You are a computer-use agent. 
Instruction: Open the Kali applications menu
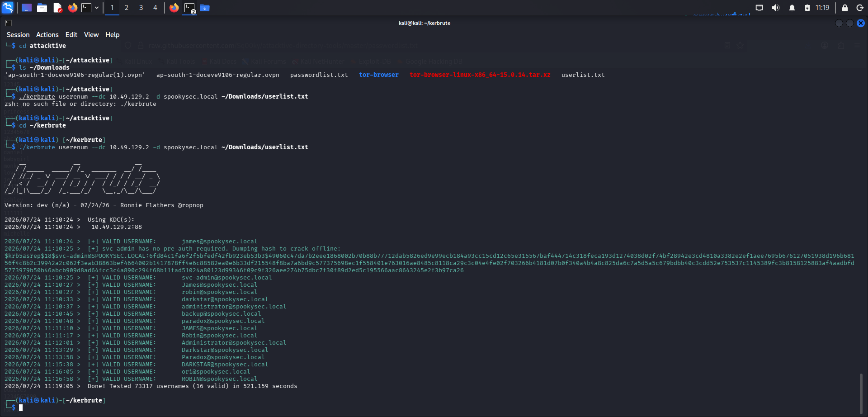point(8,8)
